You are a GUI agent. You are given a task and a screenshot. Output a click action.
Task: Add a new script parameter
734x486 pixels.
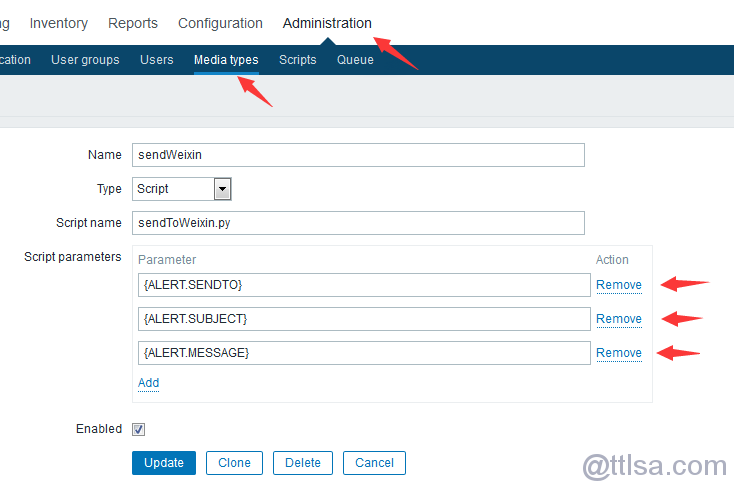click(x=148, y=383)
